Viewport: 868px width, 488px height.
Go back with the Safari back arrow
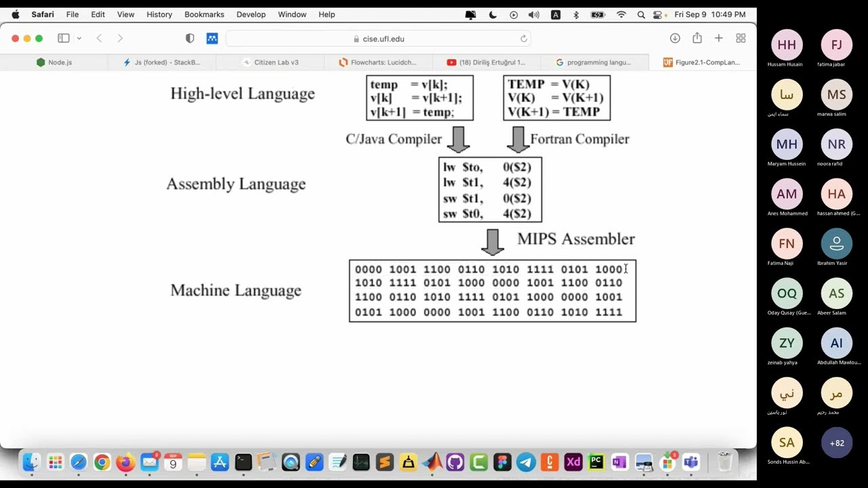click(x=99, y=39)
